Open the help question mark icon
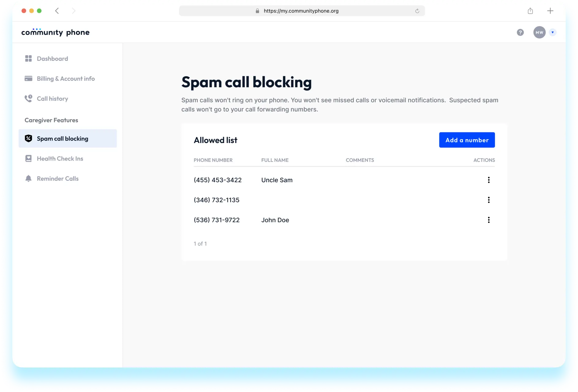The image size is (578, 392). (520, 32)
